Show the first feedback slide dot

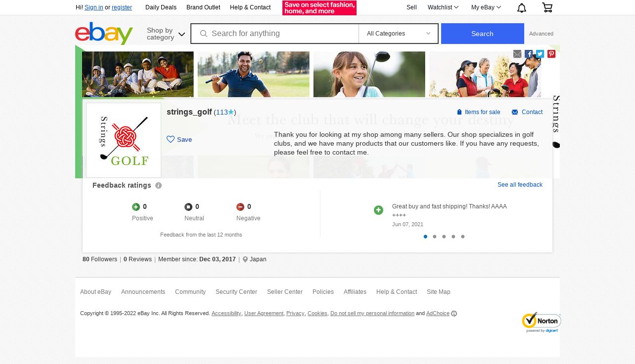click(x=425, y=237)
